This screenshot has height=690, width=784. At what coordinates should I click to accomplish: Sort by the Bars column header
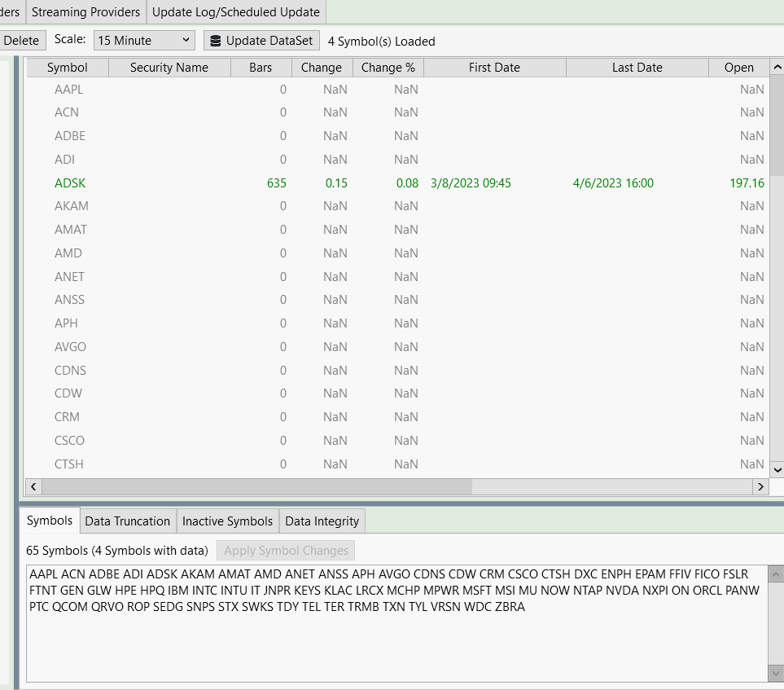click(261, 68)
